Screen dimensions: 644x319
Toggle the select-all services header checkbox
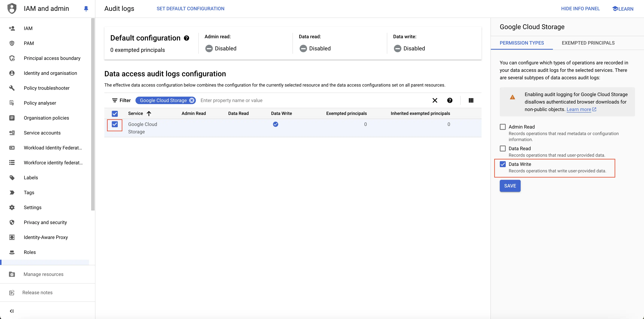114,114
